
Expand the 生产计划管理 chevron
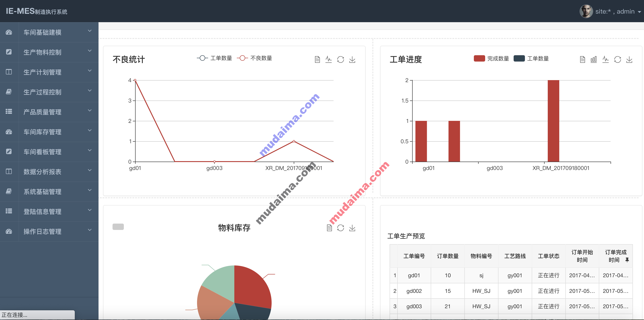90,71
